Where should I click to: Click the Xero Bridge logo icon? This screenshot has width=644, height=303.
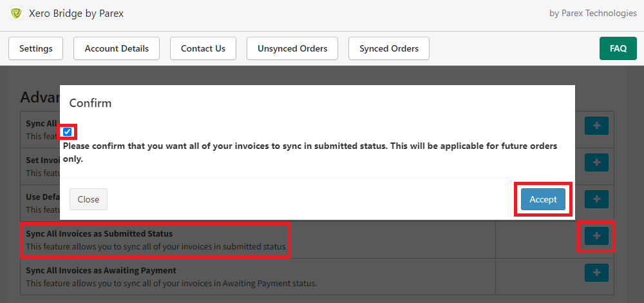pos(16,14)
